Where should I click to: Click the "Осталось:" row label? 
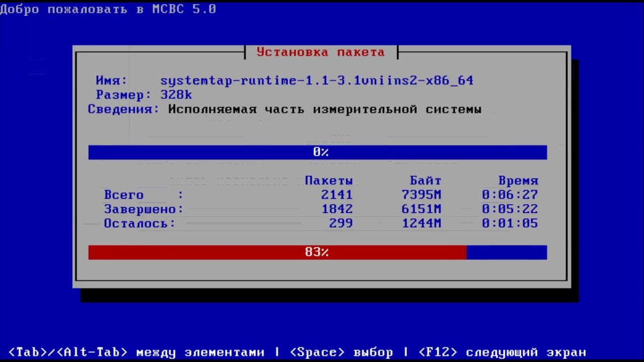tap(140, 223)
